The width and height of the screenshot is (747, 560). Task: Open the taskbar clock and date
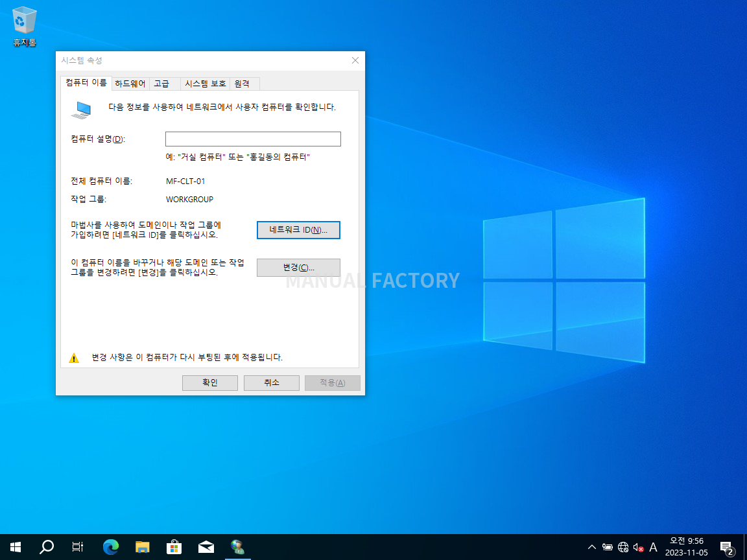click(x=687, y=547)
